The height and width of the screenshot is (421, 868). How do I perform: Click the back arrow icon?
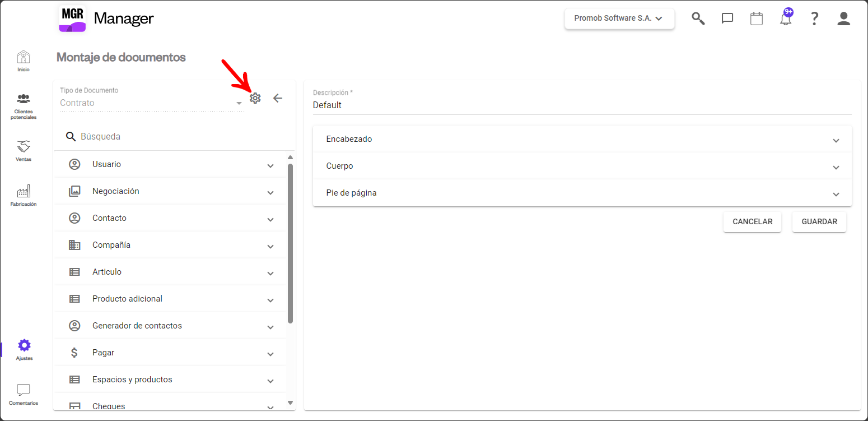click(x=278, y=98)
